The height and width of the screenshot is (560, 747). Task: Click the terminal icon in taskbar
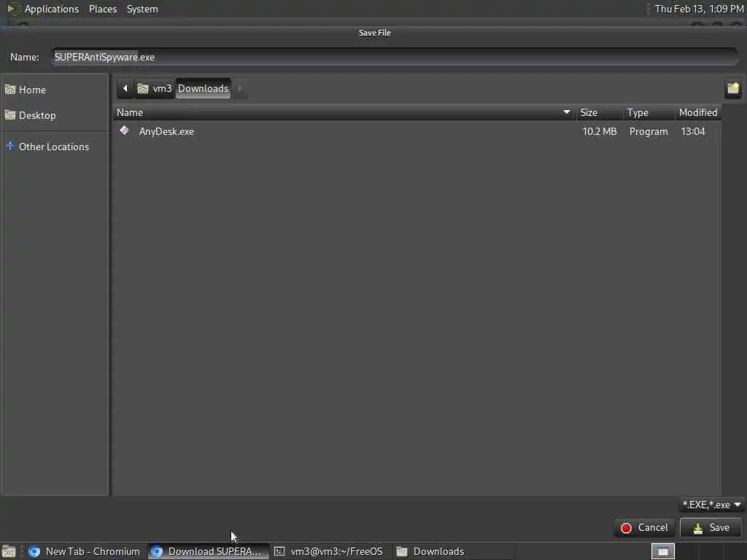coord(279,551)
